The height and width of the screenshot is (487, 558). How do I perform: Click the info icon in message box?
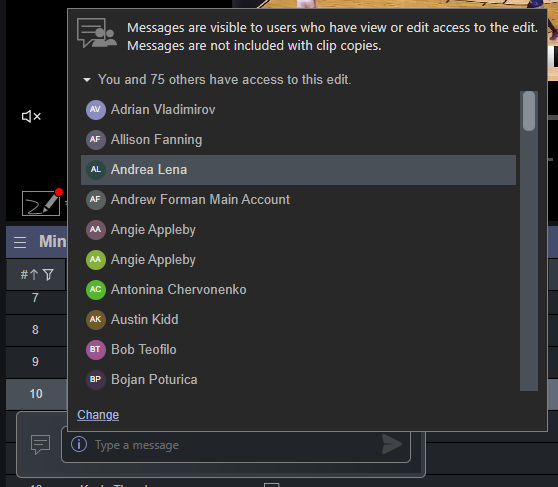coord(79,444)
